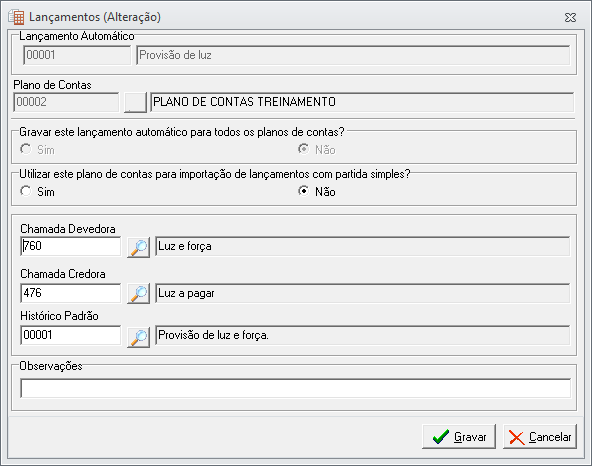This screenshot has width=592, height=466.
Task: Choose Não for all planos de contas
Action: pyautogui.click(x=304, y=149)
